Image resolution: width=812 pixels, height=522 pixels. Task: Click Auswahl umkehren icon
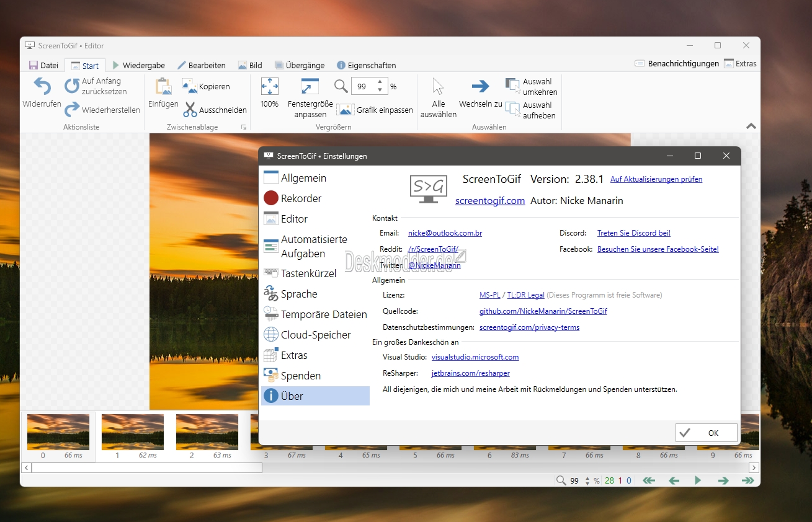coord(513,86)
